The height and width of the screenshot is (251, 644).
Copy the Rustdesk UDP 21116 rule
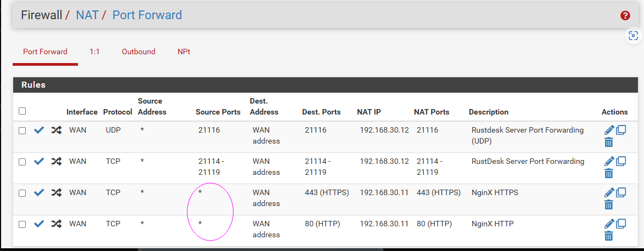tap(620, 130)
